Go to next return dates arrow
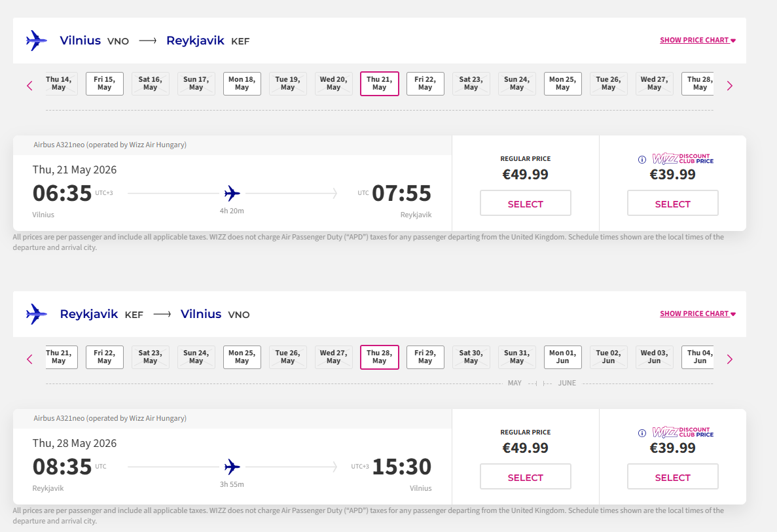Screen dimensions: 777x532 pyautogui.click(x=730, y=359)
